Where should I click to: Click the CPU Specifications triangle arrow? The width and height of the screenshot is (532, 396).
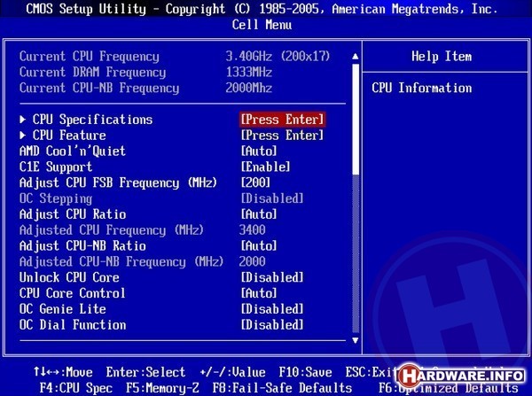(23, 120)
